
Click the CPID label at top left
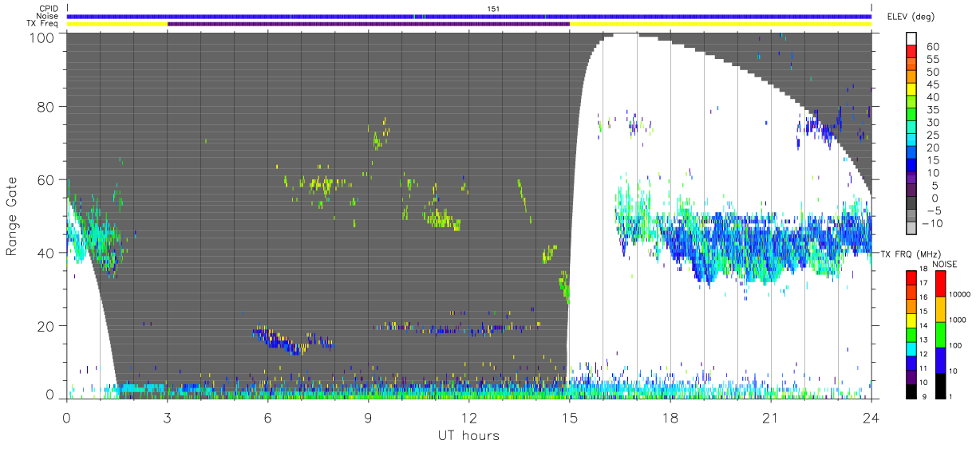tap(49, 9)
